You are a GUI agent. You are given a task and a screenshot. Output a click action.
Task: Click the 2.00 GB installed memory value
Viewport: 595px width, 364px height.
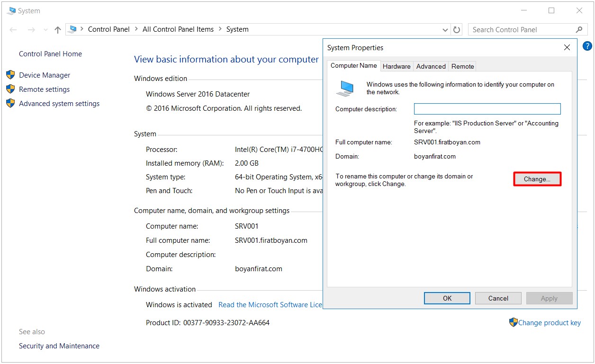[x=247, y=163]
